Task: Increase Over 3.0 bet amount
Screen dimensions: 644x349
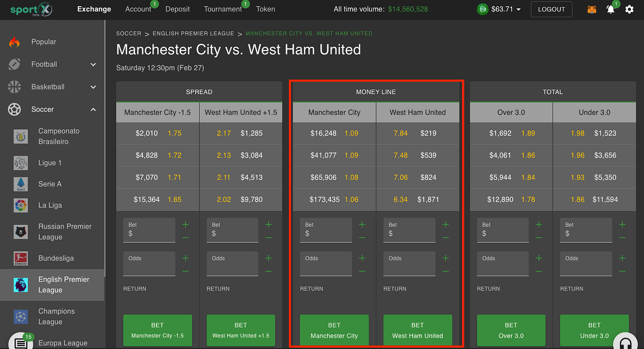Action: click(539, 225)
